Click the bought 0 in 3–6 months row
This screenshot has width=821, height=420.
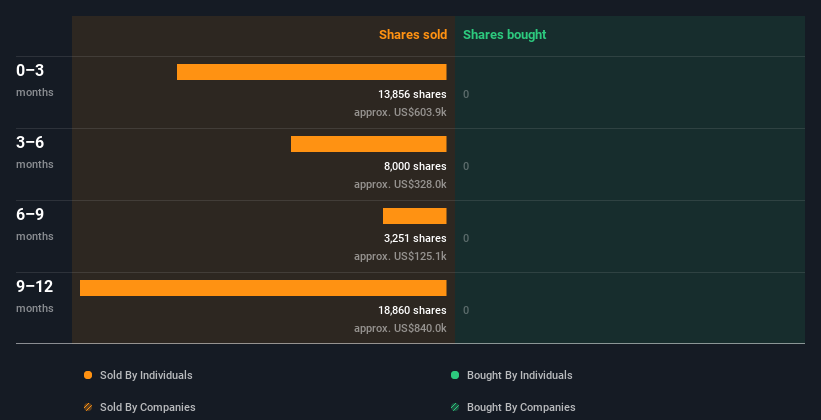pos(466,167)
